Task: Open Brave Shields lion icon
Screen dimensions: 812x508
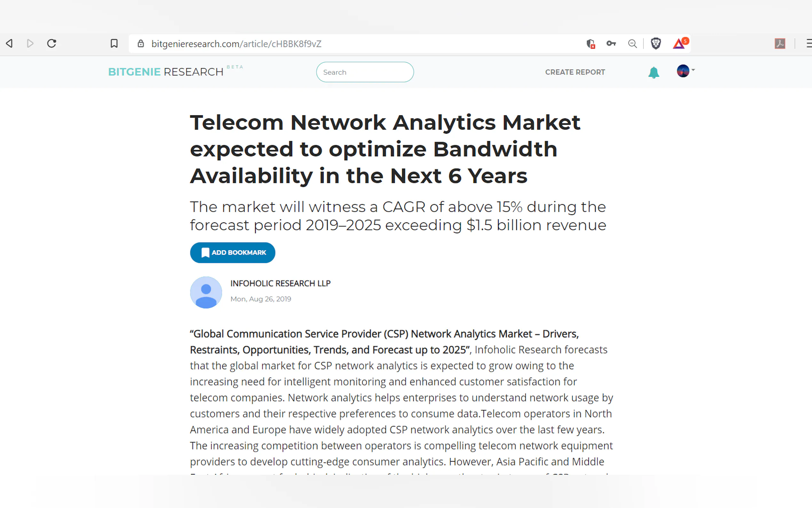Action: click(656, 43)
